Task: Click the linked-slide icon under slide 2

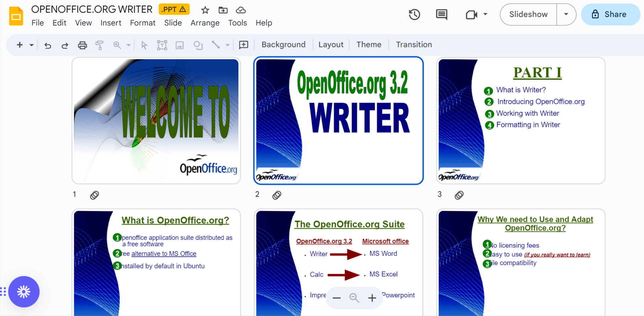Action: pyautogui.click(x=277, y=195)
